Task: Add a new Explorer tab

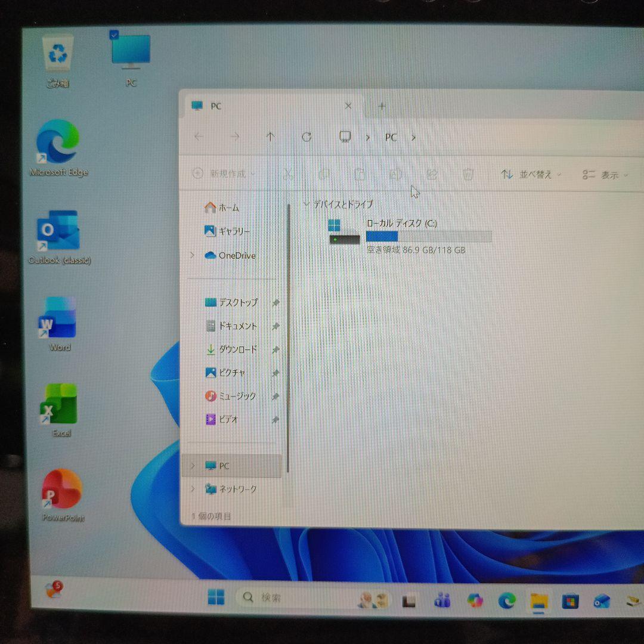Action: (382, 106)
